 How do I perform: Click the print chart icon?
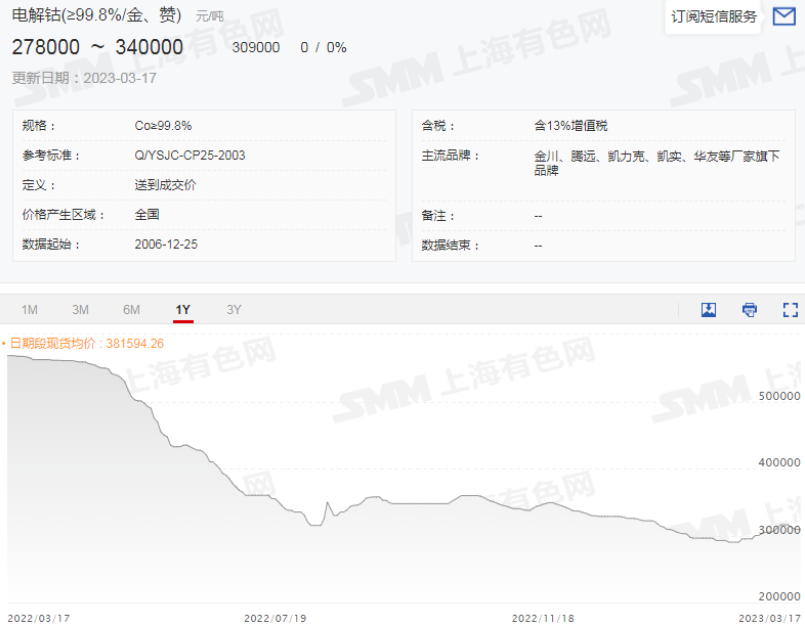(748, 310)
